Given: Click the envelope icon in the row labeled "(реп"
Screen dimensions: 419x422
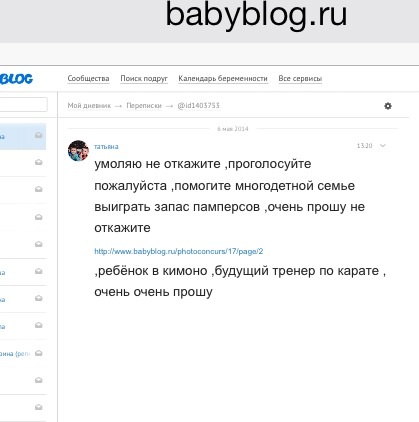Looking at the screenshot, I should point(39,353).
